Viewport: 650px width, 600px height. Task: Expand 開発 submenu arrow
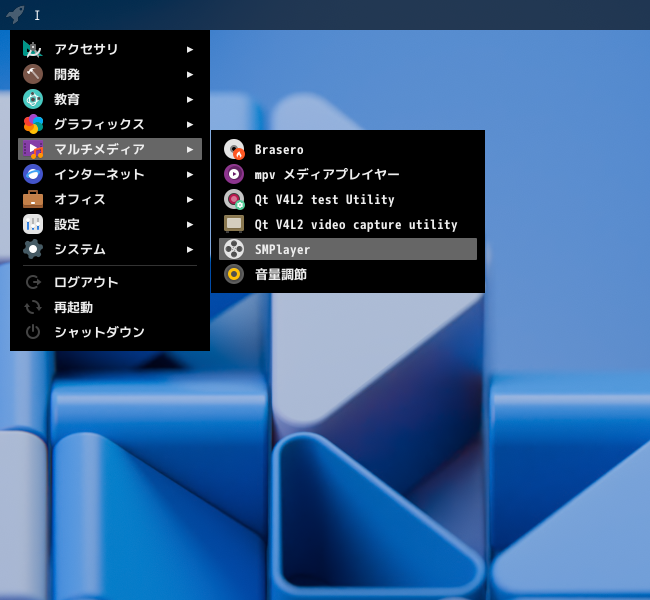click(x=190, y=75)
